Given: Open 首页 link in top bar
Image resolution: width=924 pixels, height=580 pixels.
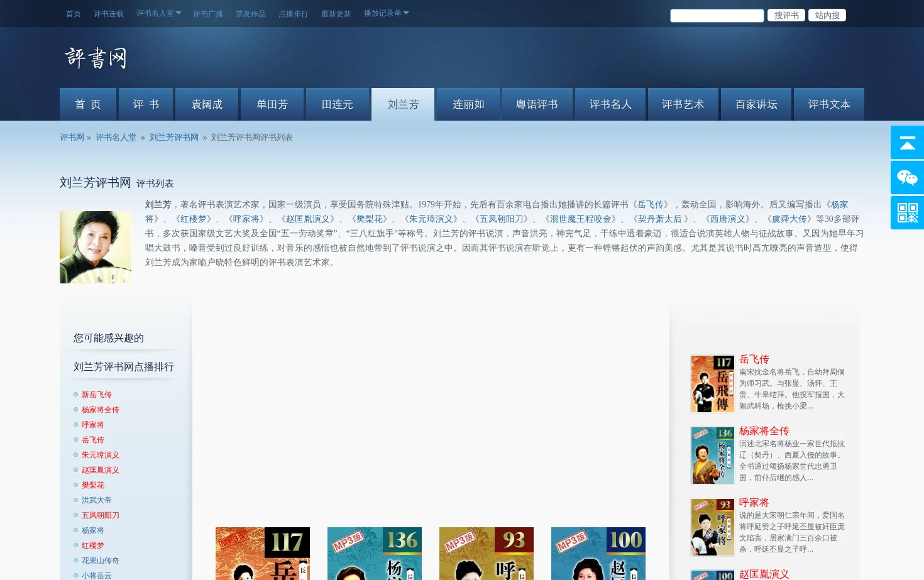Looking at the screenshot, I should [74, 14].
